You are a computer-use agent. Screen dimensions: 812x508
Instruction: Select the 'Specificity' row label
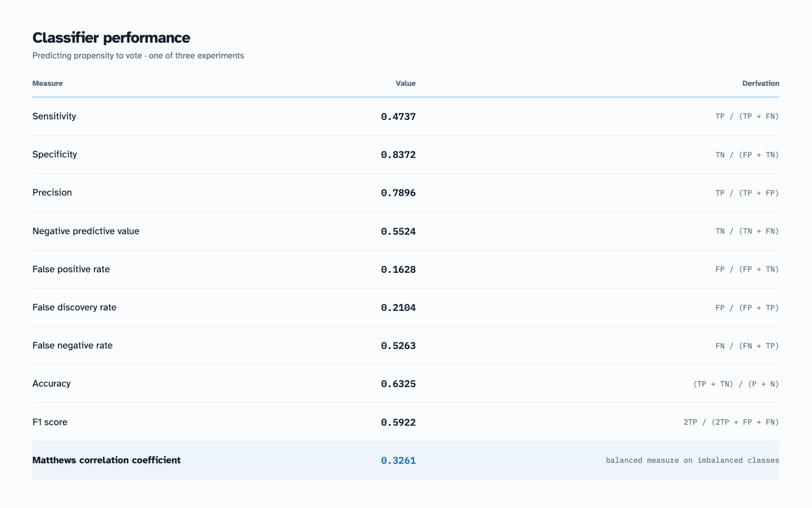pyautogui.click(x=55, y=154)
